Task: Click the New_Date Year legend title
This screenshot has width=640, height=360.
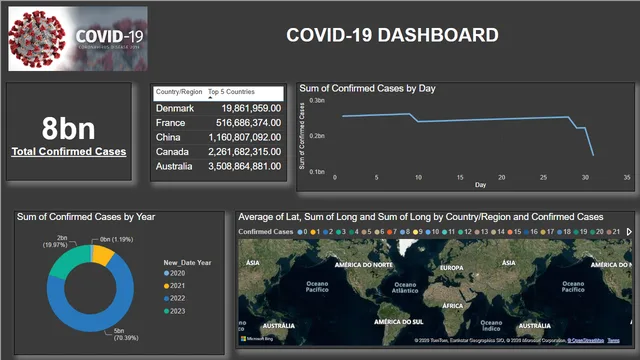Action: pyautogui.click(x=187, y=263)
